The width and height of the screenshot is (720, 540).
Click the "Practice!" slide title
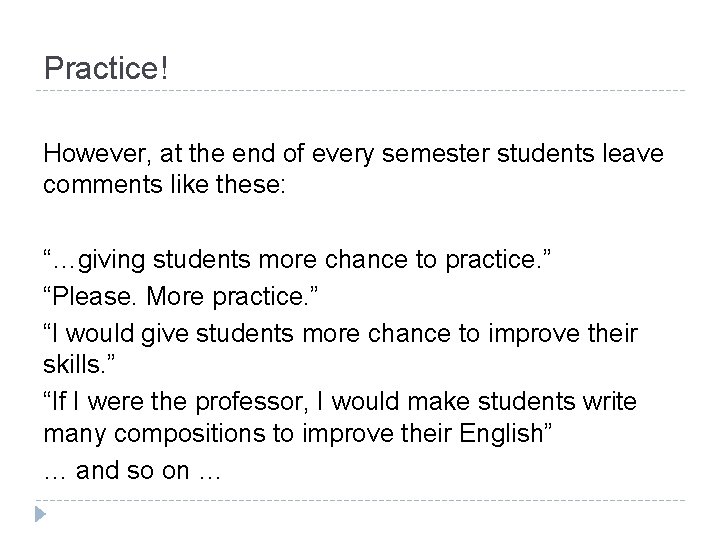coord(103,68)
